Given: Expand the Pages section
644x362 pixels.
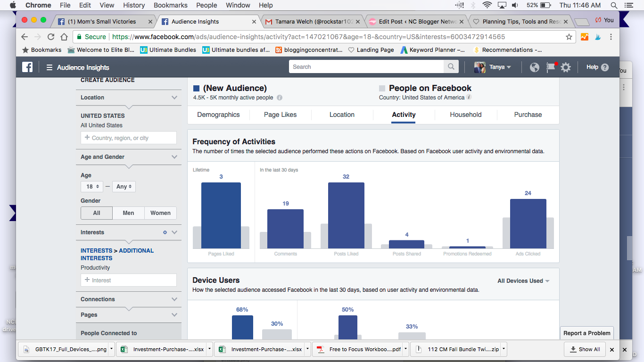Looking at the screenshot, I should click(x=174, y=315).
